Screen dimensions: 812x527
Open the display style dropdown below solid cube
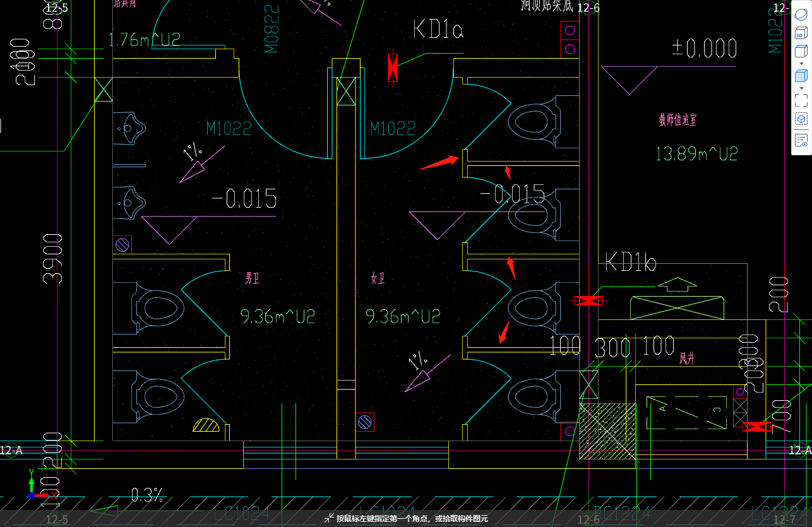801,88
